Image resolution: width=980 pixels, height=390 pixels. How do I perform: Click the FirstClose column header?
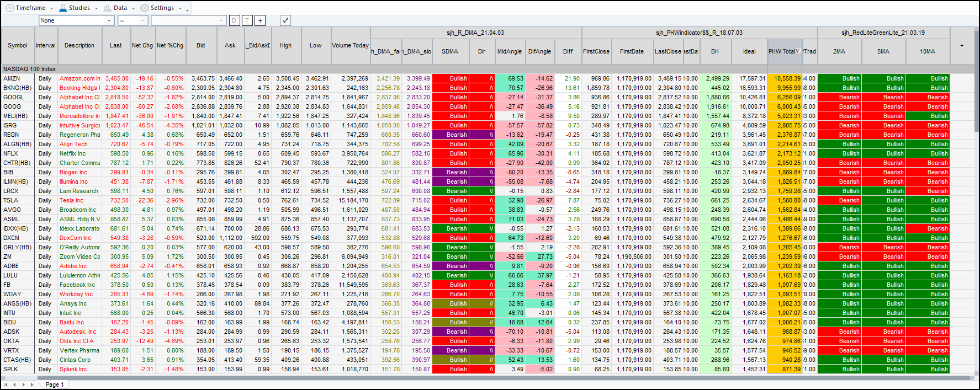click(x=596, y=51)
